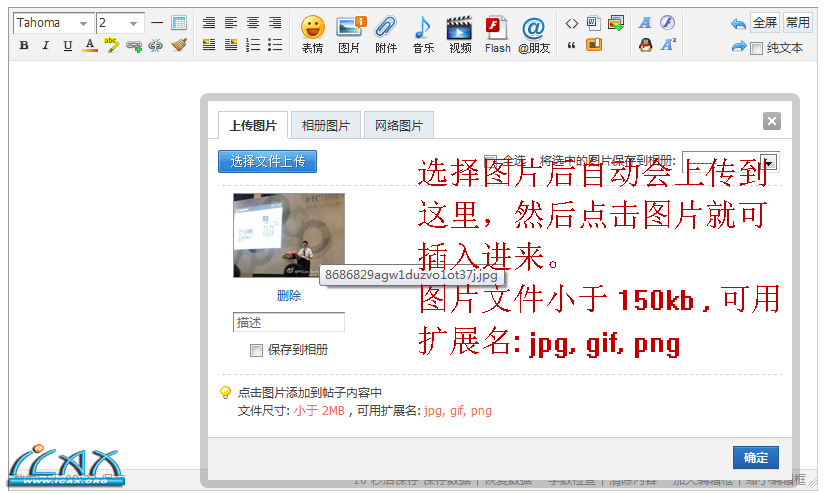824x493 pixels.
Task: Click the 删除 delete link under the thumbnail
Action: point(289,296)
